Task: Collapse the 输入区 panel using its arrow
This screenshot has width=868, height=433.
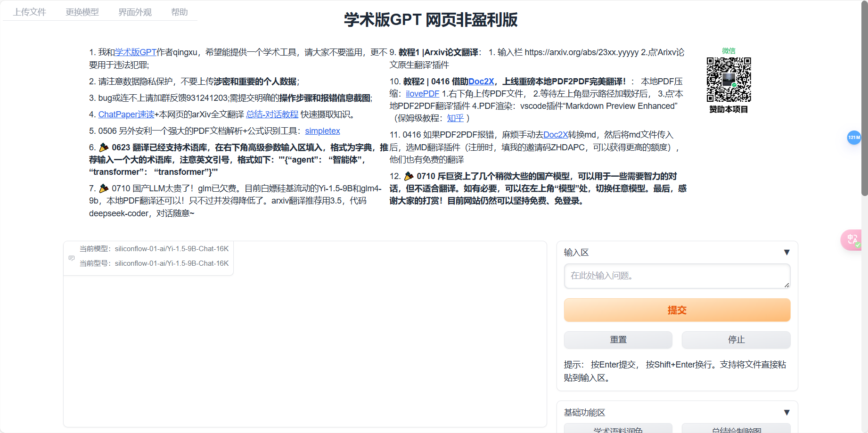Action: coord(786,252)
